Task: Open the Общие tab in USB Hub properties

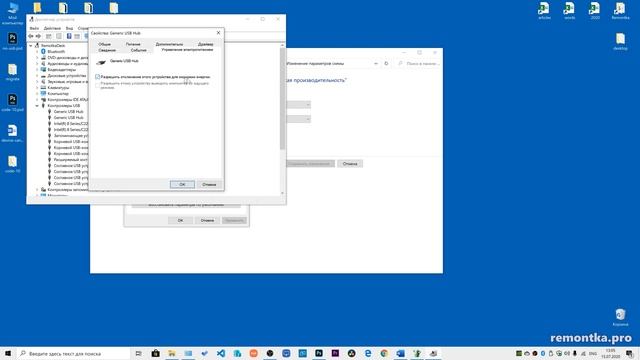Action: (104, 44)
